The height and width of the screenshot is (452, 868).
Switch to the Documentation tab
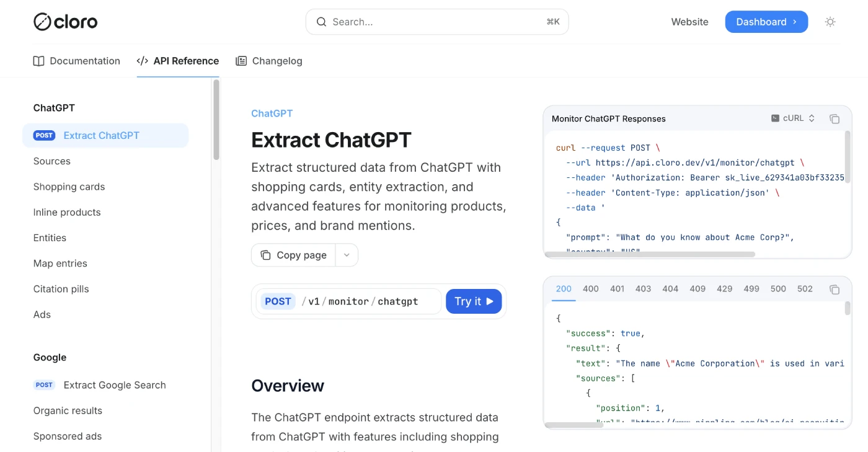pyautogui.click(x=76, y=61)
